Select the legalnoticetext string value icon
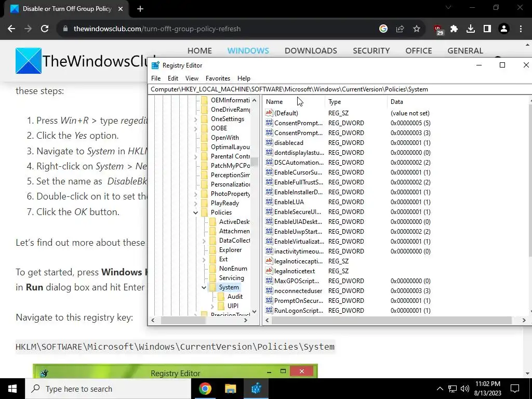532x399 pixels. point(269,271)
